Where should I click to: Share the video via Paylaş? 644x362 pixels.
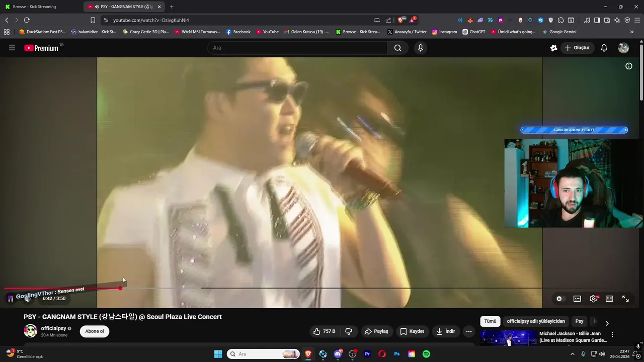pyautogui.click(x=376, y=331)
